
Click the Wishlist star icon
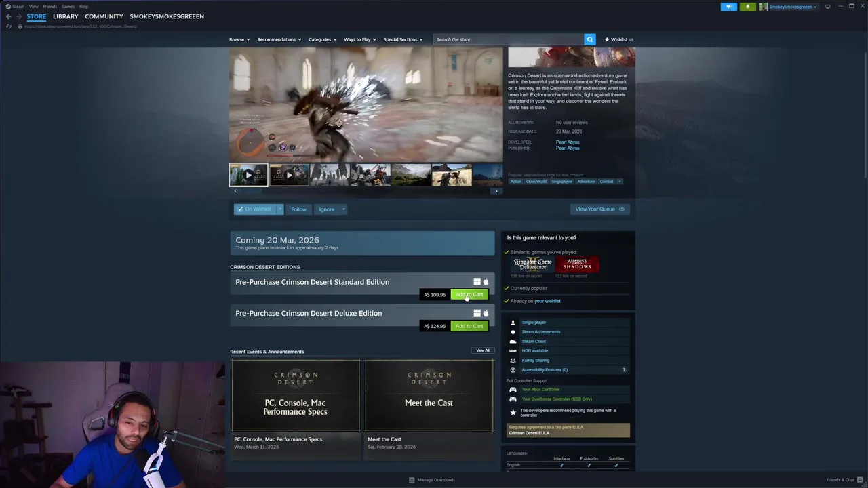[607, 39]
